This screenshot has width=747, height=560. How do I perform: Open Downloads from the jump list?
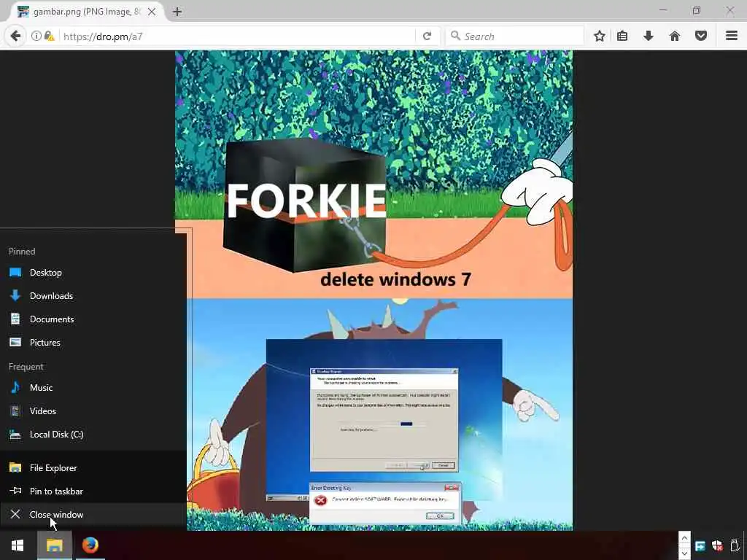[93, 296]
